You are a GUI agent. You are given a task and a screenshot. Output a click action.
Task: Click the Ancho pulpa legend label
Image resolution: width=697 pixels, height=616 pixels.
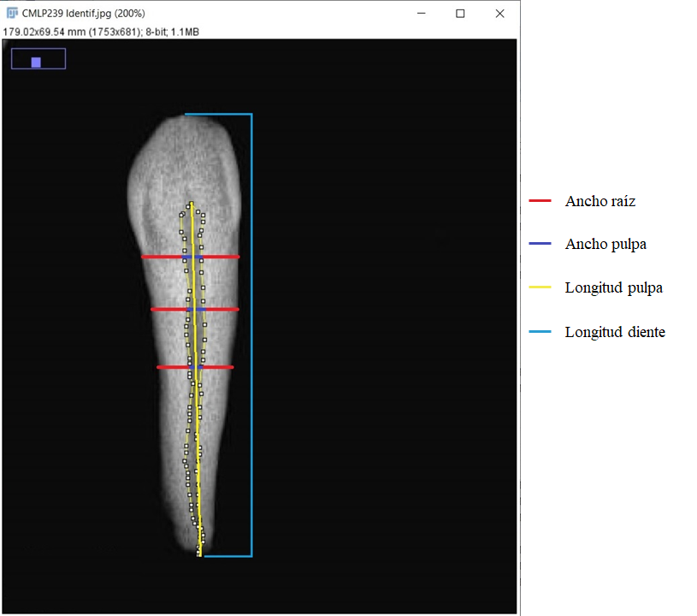[x=605, y=245]
